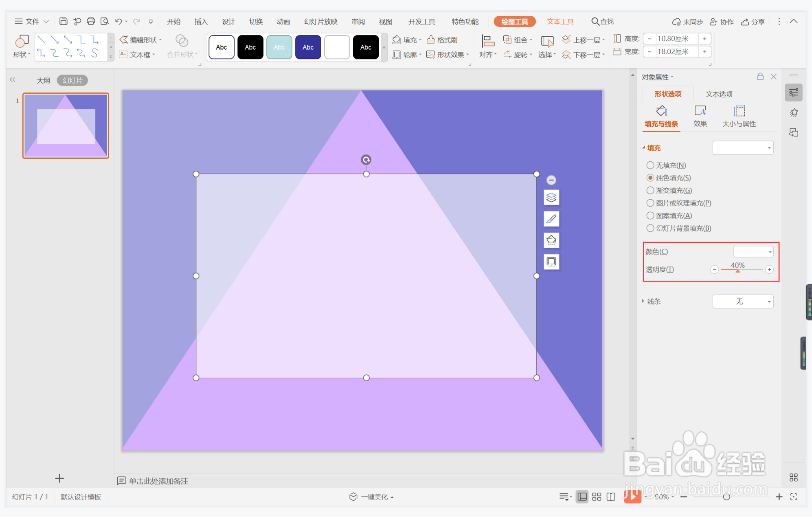Screen dimensions: 812x517
Task: Click the Format Painter (格式刷) icon
Action: click(431, 40)
